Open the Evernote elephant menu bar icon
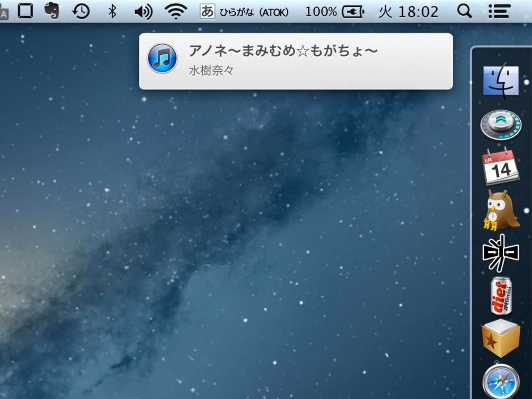 (x=52, y=11)
